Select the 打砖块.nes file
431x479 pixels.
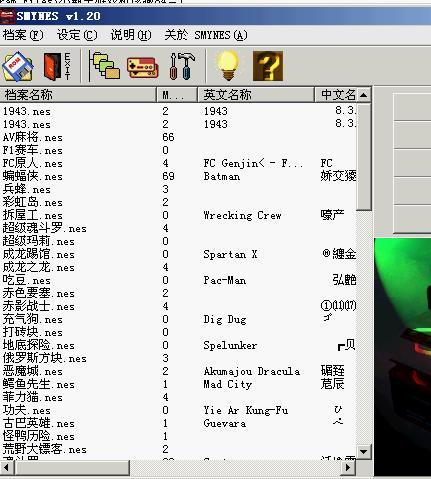[x=33, y=332]
